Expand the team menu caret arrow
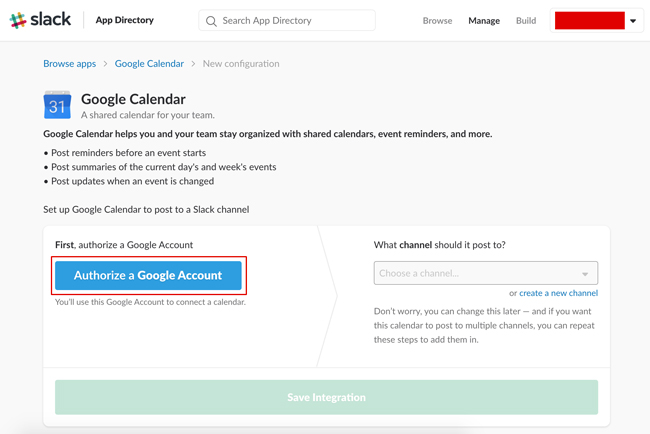Screen dimensions: 650x434 click(x=633, y=21)
